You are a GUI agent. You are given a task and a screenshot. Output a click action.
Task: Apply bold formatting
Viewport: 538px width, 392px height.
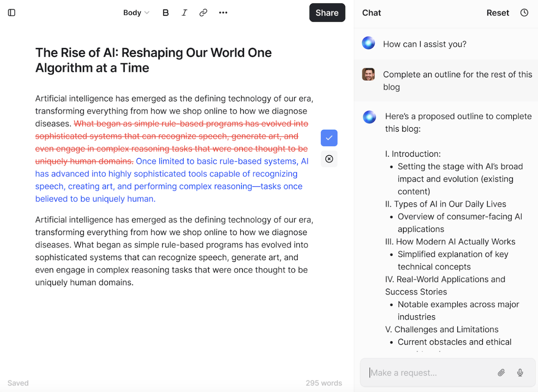click(x=165, y=12)
